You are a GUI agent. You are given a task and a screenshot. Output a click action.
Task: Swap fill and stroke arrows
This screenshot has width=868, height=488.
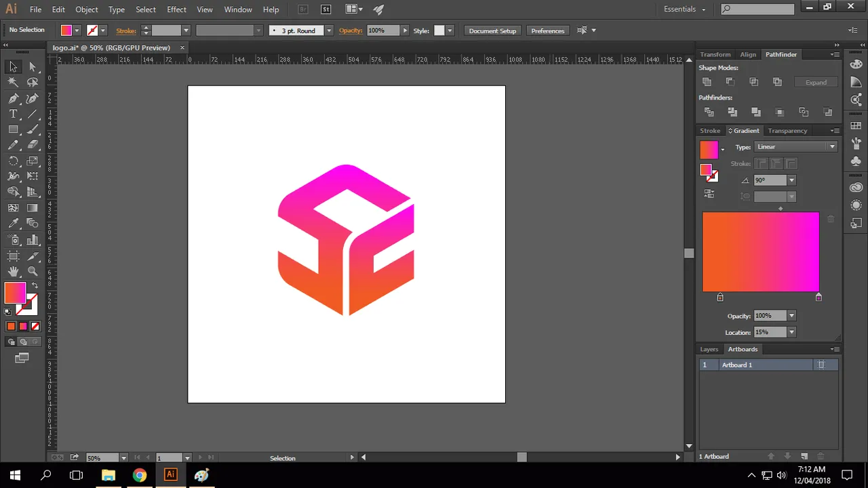[35, 286]
